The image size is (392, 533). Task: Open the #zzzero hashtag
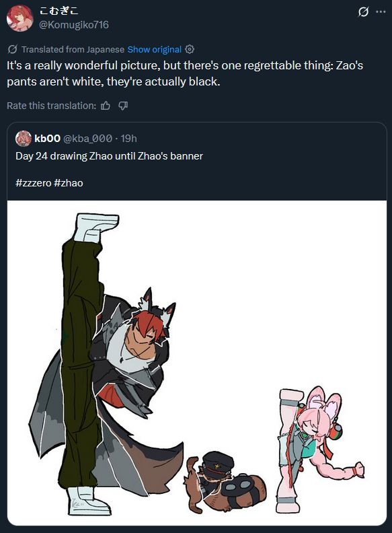click(x=34, y=183)
